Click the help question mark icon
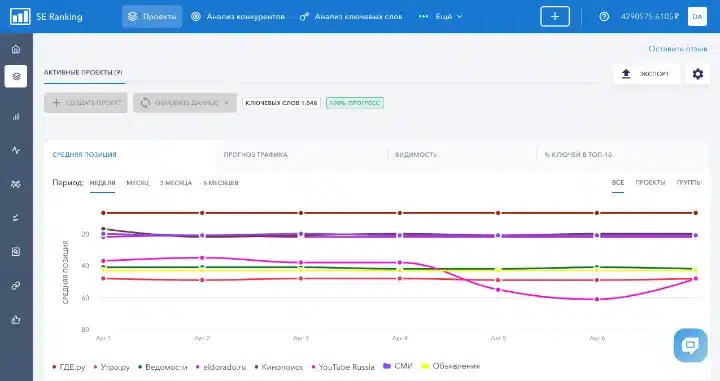Screen dimensions: 720x381 click(604, 17)
